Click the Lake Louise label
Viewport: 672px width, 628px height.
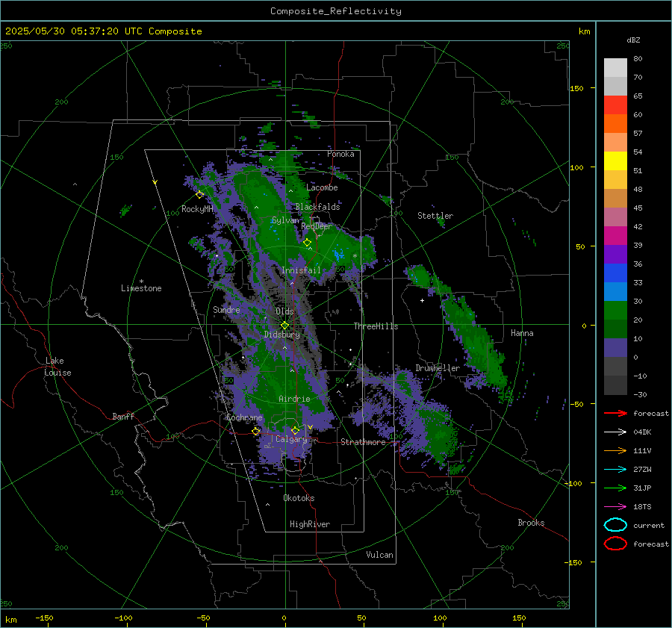(57, 367)
